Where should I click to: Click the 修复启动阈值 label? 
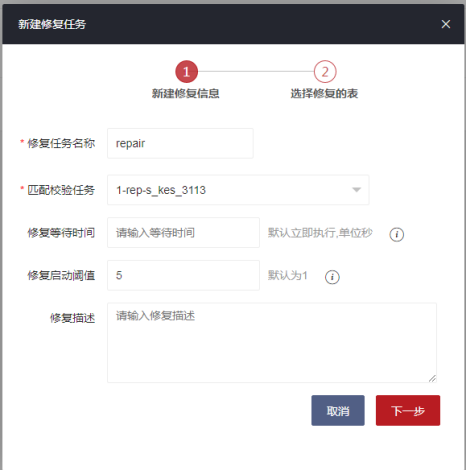61,275
